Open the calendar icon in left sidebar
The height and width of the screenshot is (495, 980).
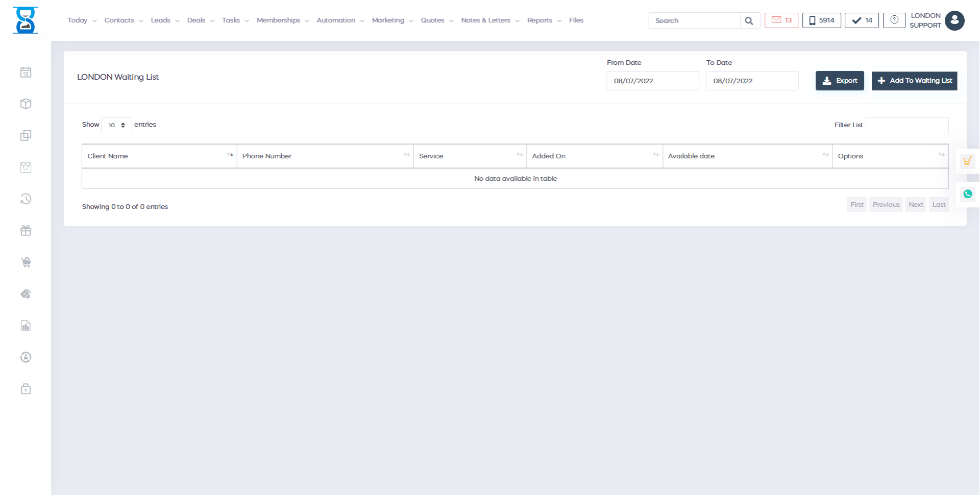26,73
